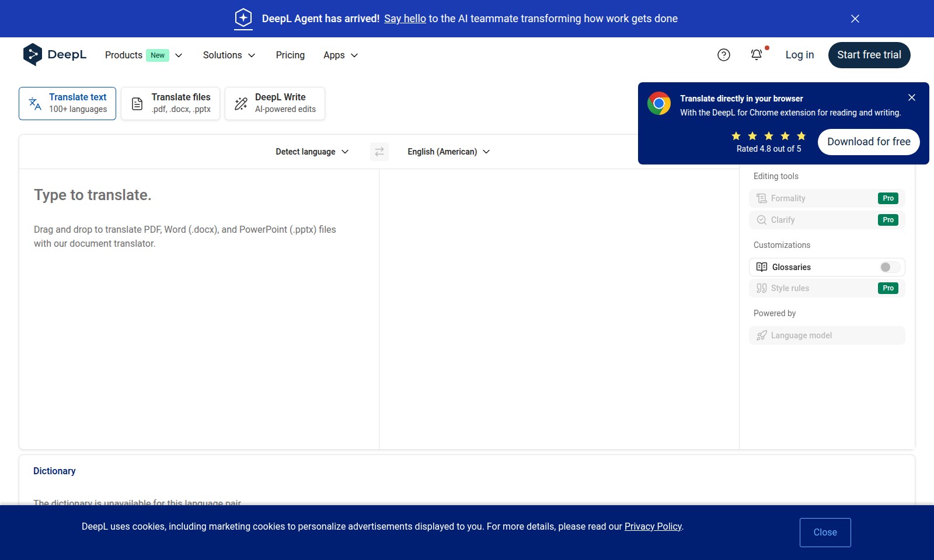Swap source and target languages
Viewport: 934px width, 560px height.
point(379,152)
